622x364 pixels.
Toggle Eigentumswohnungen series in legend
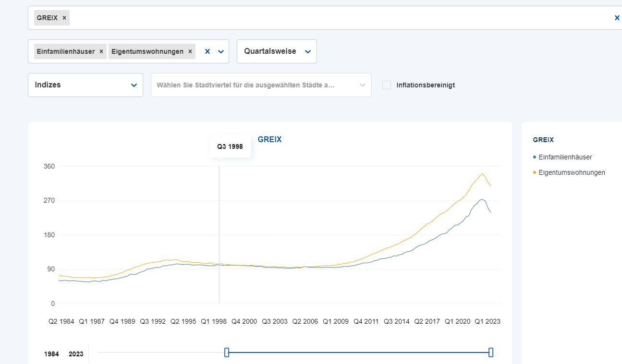pos(572,172)
